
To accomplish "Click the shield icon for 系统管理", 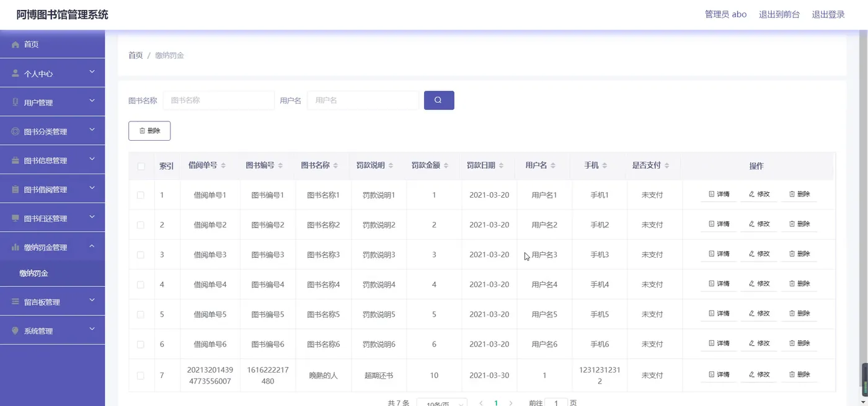I will pos(15,331).
